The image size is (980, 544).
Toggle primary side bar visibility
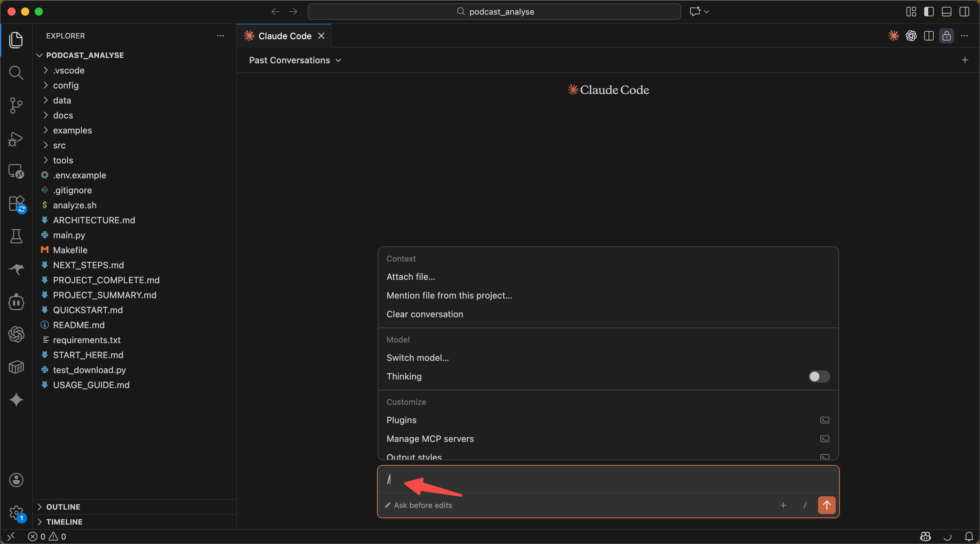(929, 12)
